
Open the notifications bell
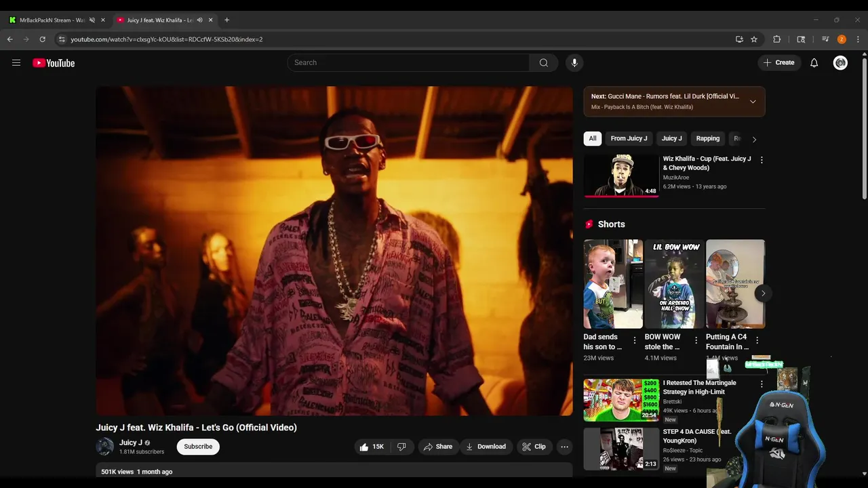tap(814, 63)
